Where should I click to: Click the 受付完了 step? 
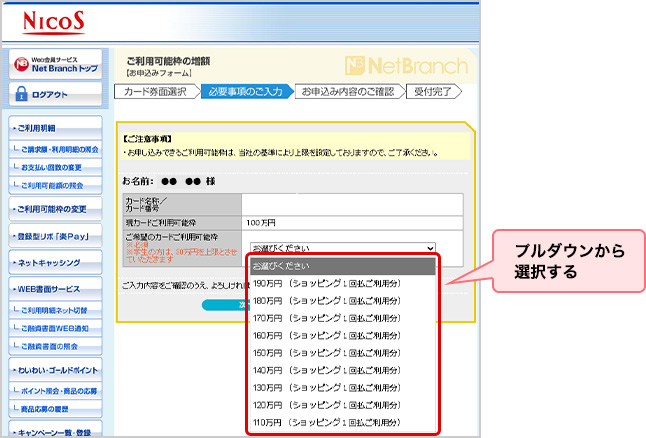pyautogui.click(x=433, y=91)
